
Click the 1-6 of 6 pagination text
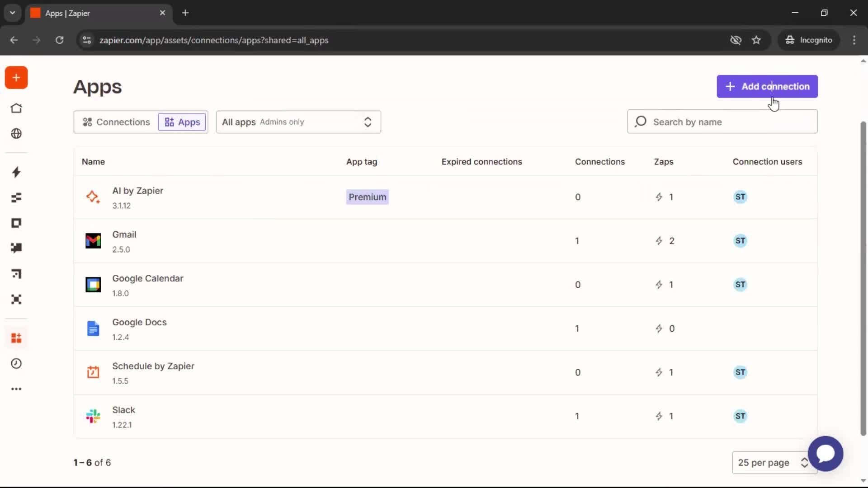coord(92,463)
